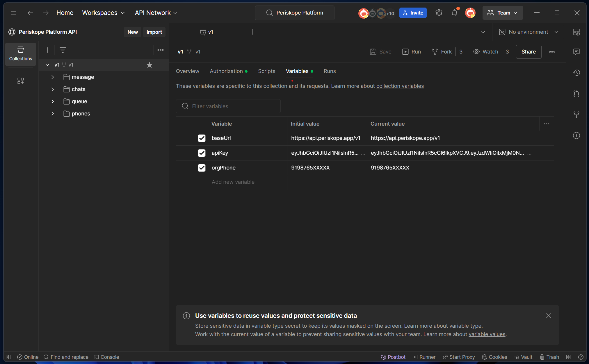Toggle the sidebar in status bar
The width and height of the screenshot is (589, 364).
tap(8, 357)
